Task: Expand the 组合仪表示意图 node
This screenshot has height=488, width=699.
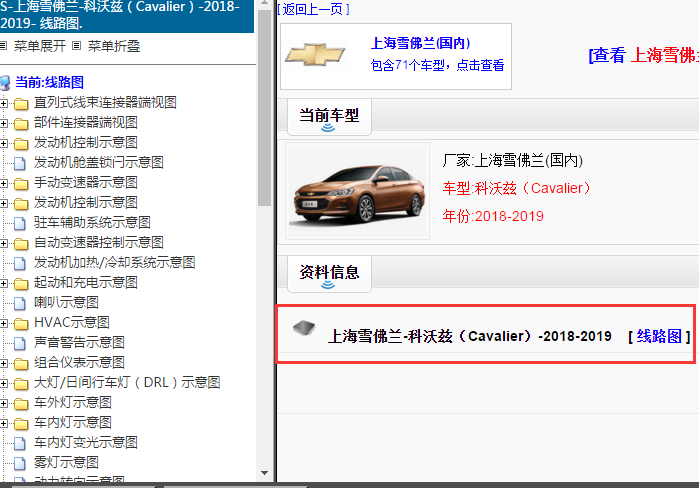Action: coord(4,363)
